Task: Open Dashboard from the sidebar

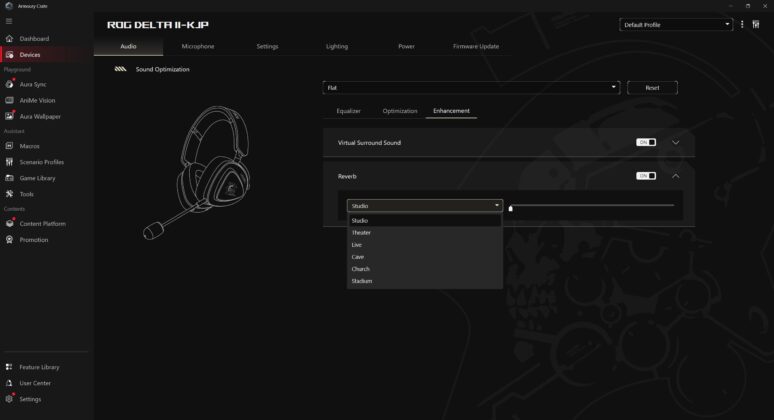Action: [34, 38]
